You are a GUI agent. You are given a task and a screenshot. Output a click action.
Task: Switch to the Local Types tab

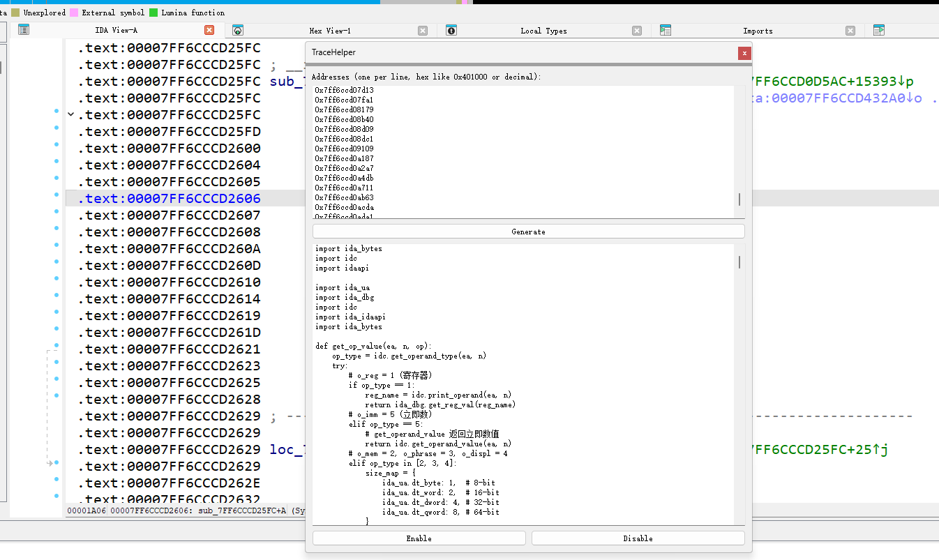(543, 31)
